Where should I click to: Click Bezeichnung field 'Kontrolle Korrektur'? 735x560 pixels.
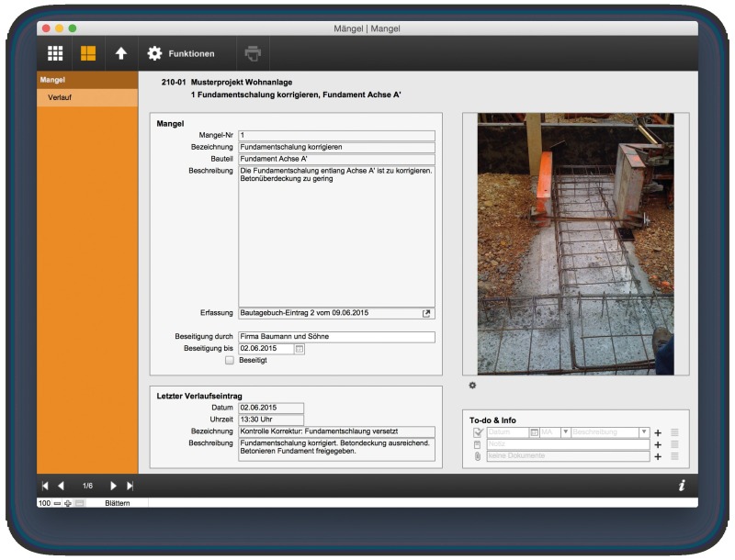(336, 431)
